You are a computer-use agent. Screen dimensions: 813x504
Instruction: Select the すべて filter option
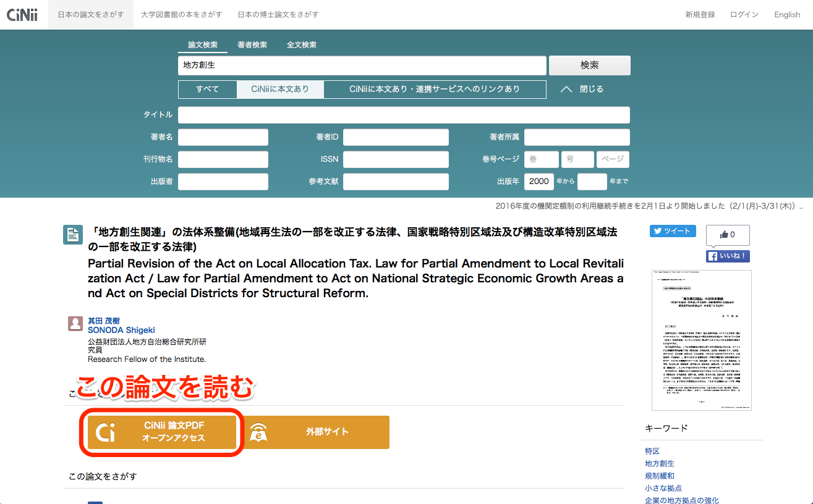(207, 89)
